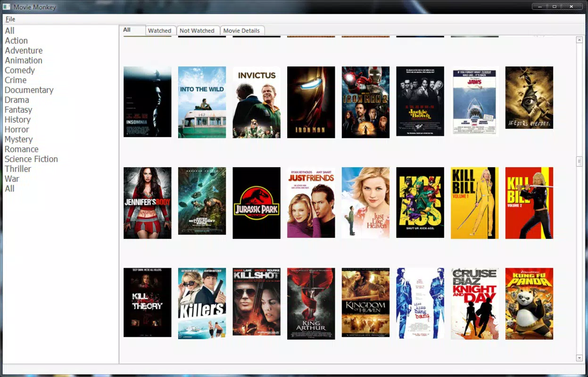588x377 pixels.
Task: Click the Kill Theory poster
Action: 148,303
